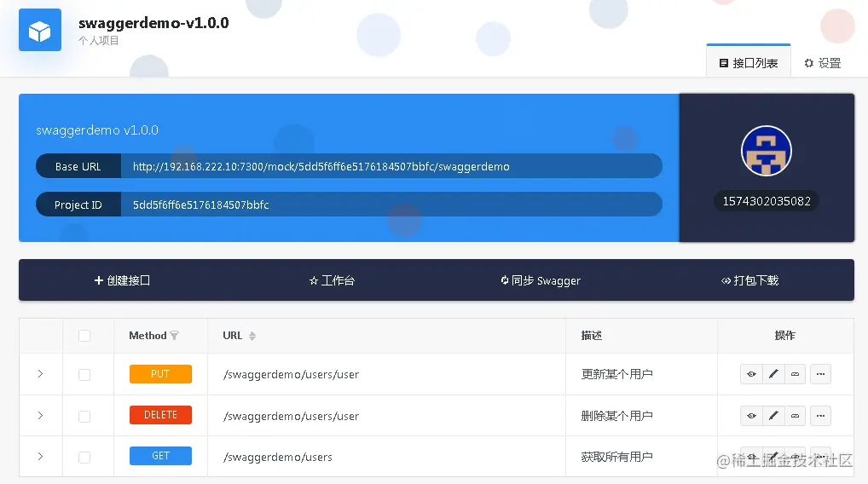This screenshot has height=484, width=868.
Task: Click the blue cube project logo
Action: click(40, 30)
